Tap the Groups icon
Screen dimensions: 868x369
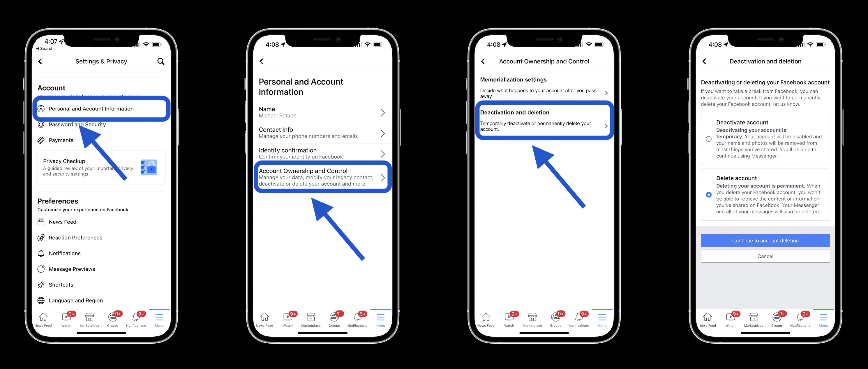point(114,318)
